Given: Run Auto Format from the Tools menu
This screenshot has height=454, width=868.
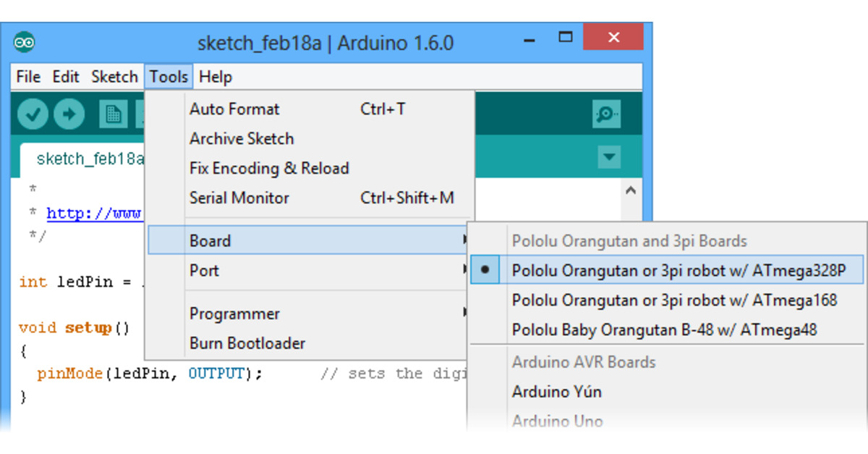Looking at the screenshot, I should click(x=234, y=109).
